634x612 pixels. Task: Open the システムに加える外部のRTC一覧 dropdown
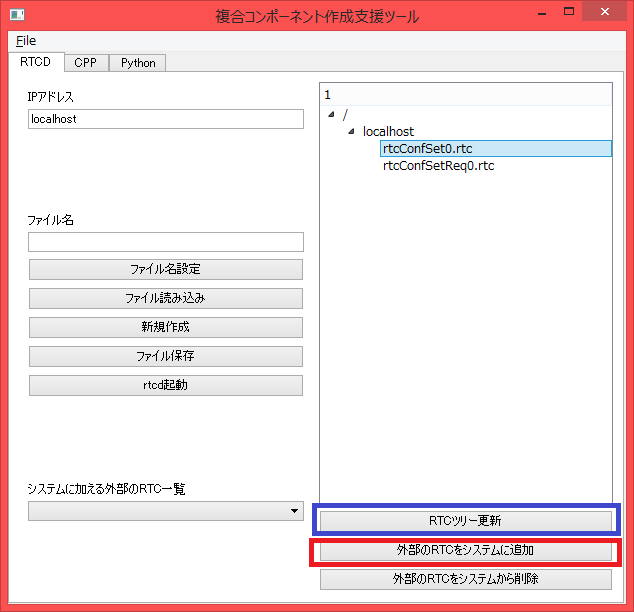166,511
